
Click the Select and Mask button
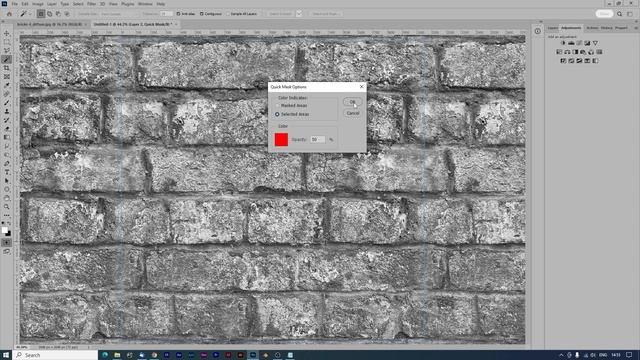coord(325,14)
